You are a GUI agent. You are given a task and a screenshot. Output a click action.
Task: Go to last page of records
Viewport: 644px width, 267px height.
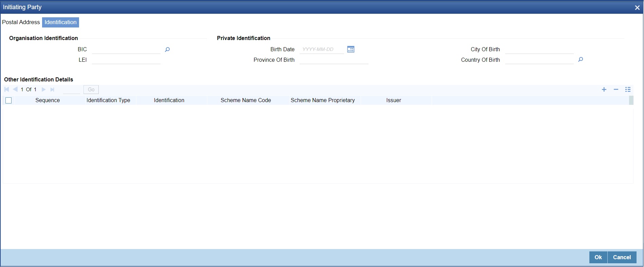pos(52,90)
